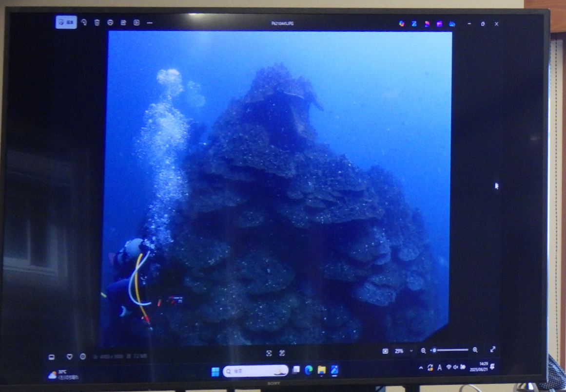Viewport: 566px width, 392px height.
Task: Click the zoom in magnifier icon
Action: click(475, 350)
